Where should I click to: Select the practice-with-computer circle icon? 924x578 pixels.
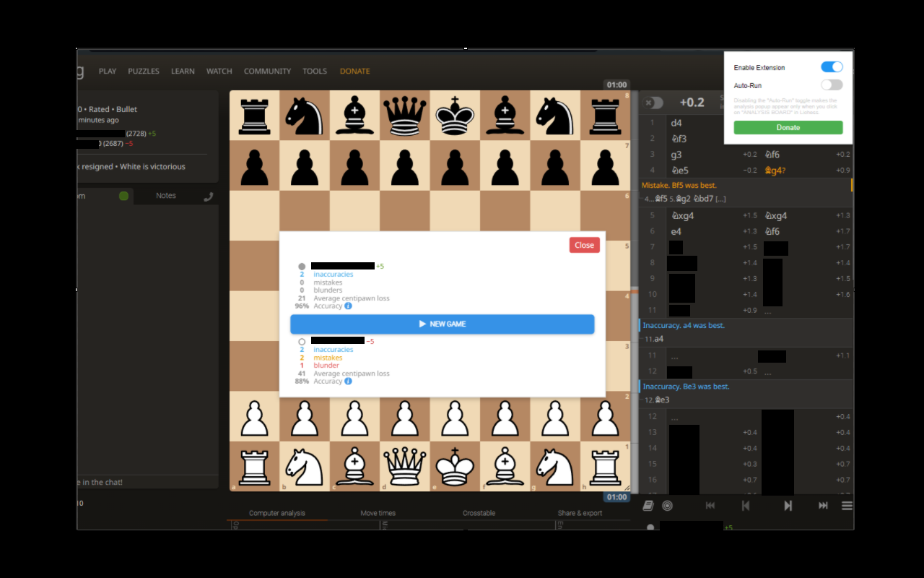(x=668, y=505)
